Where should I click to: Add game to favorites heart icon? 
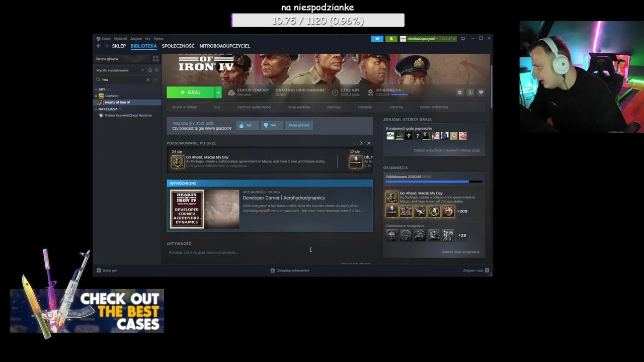481,93
